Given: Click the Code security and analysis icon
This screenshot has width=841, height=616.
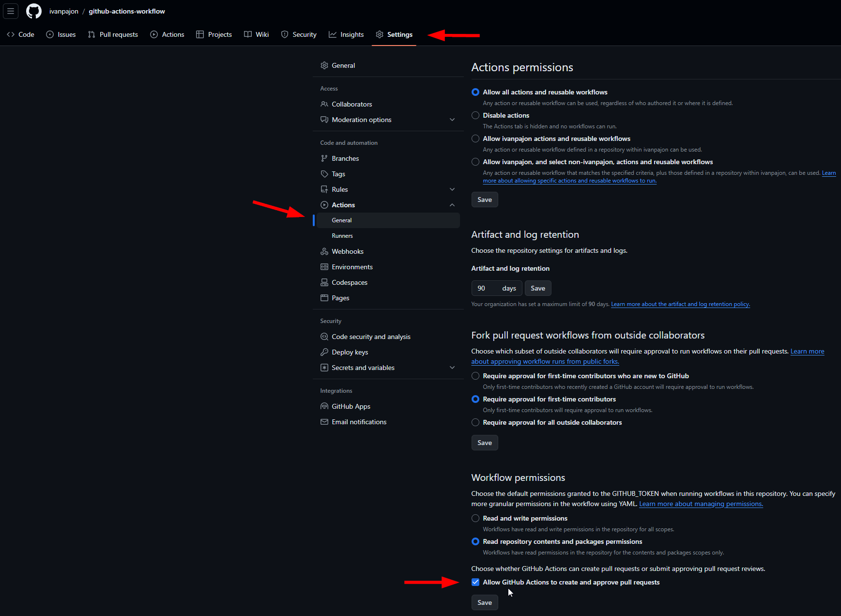Looking at the screenshot, I should (324, 337).
